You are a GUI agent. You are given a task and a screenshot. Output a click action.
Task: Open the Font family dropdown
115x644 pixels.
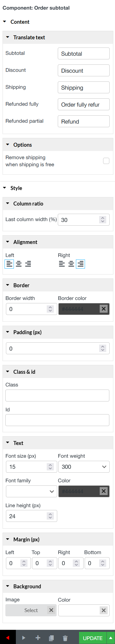click(x=31, y=491)
